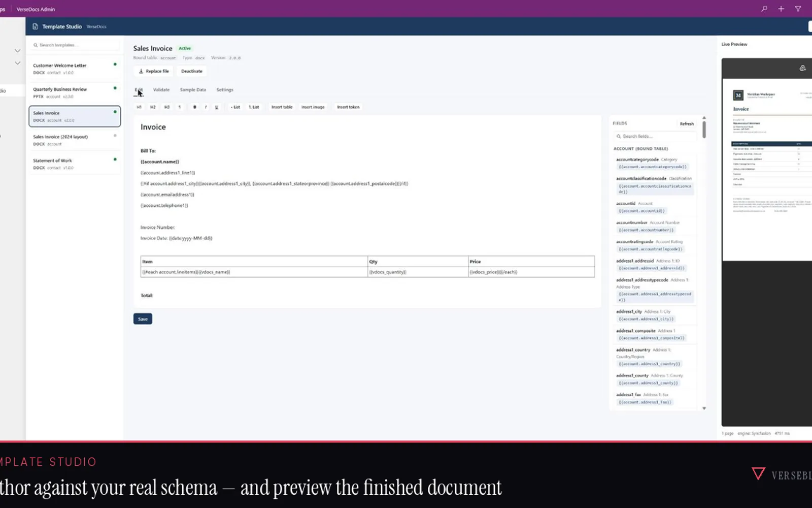
Task: Click the address1_addresstypecode token
Action: tap(655, 297)
